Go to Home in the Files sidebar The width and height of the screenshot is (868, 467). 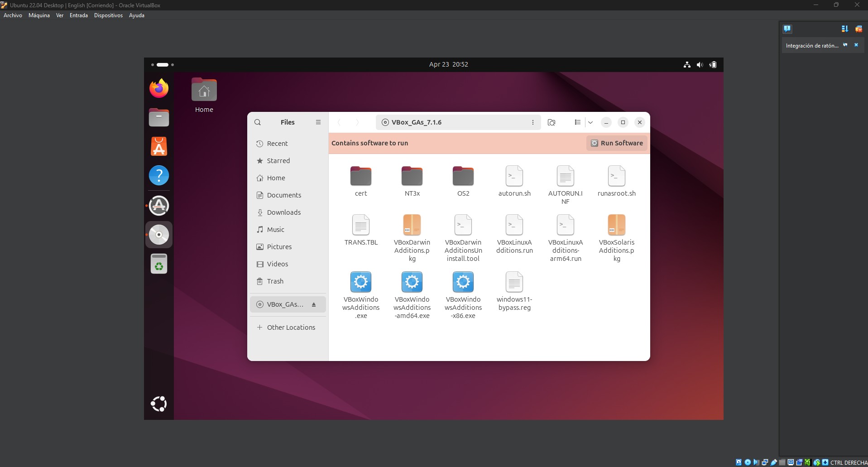[x=288, y=178]
